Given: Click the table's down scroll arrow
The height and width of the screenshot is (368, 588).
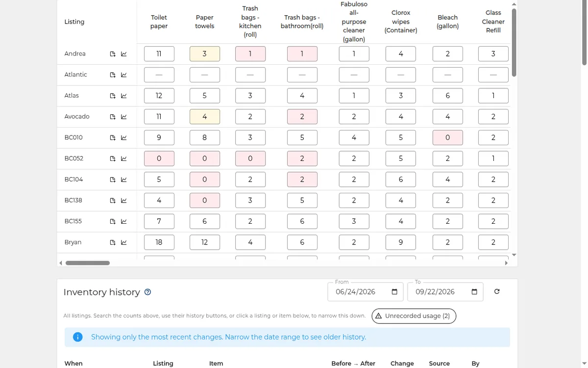Looking at the screenshot, I should pos(514,255).
